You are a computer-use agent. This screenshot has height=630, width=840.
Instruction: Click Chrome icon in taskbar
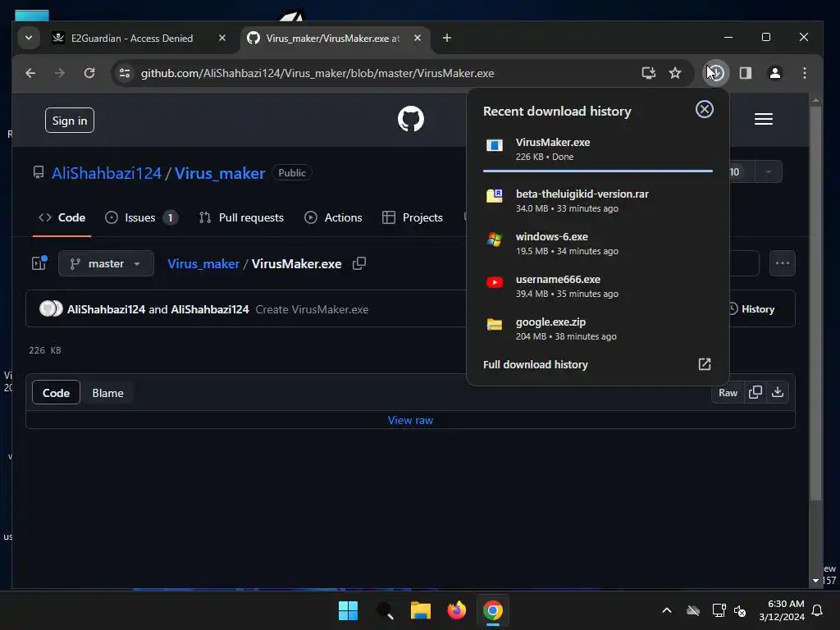click(x=493, y=610)
